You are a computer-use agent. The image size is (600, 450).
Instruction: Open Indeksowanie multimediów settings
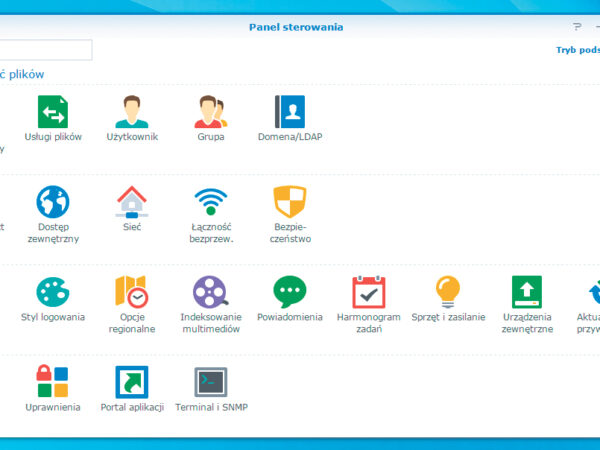coord(210,292)
